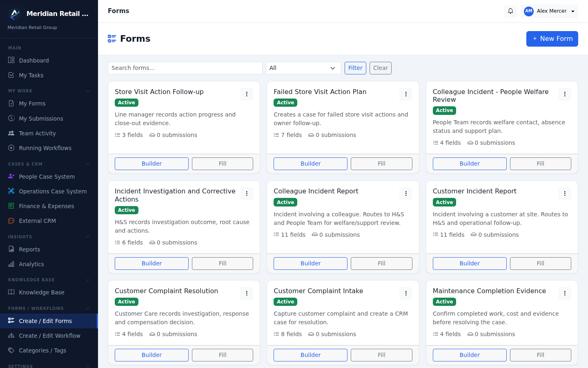Screen dimensions: 588x368
Task: Select Create / Edit Forms
Action: (x=49, y=321)
